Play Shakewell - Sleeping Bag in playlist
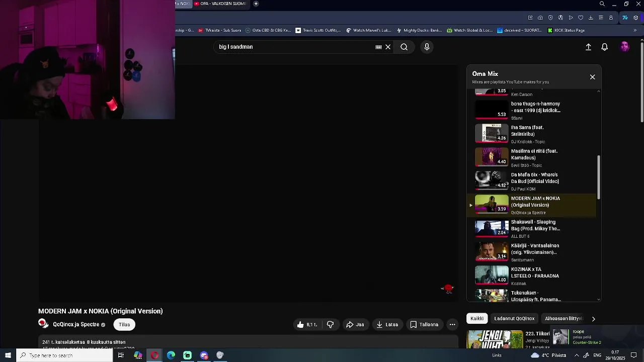Viewport: 644px width, 362px height. [532, 228]
